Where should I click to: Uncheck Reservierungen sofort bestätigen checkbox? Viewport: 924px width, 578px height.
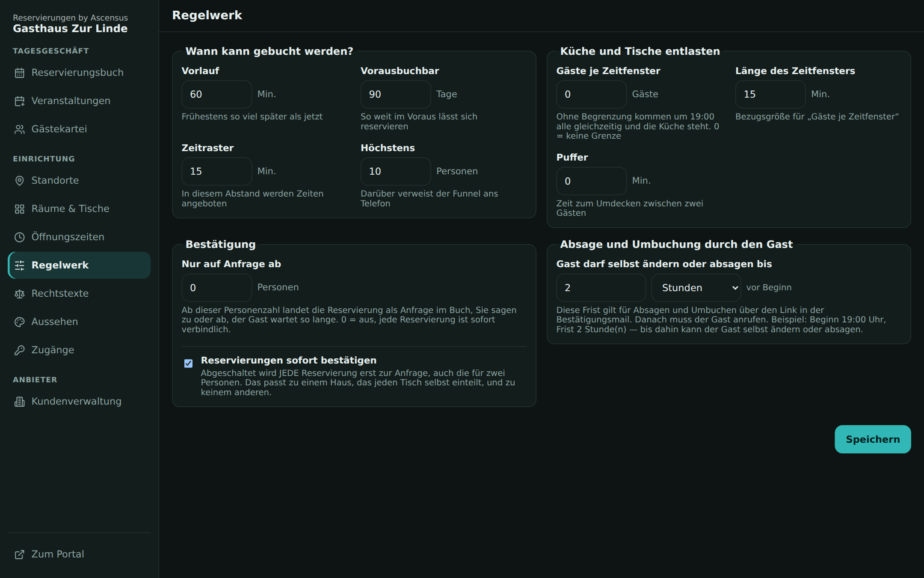tap(188, 363)
